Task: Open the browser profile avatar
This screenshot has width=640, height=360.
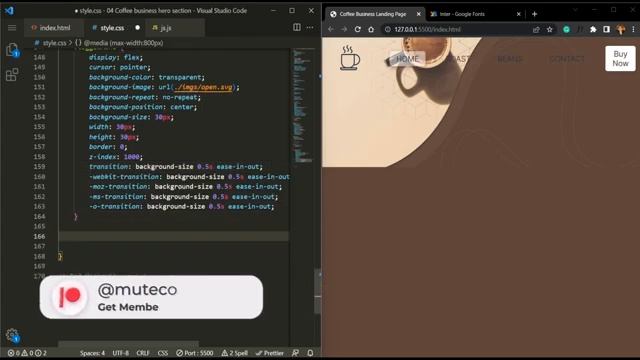Action: 621,29
